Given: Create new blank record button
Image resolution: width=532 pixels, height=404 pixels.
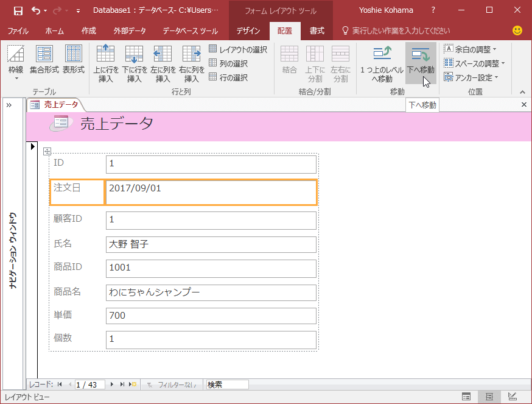Looking at the screenshot, I should click(x=133, y=385).
